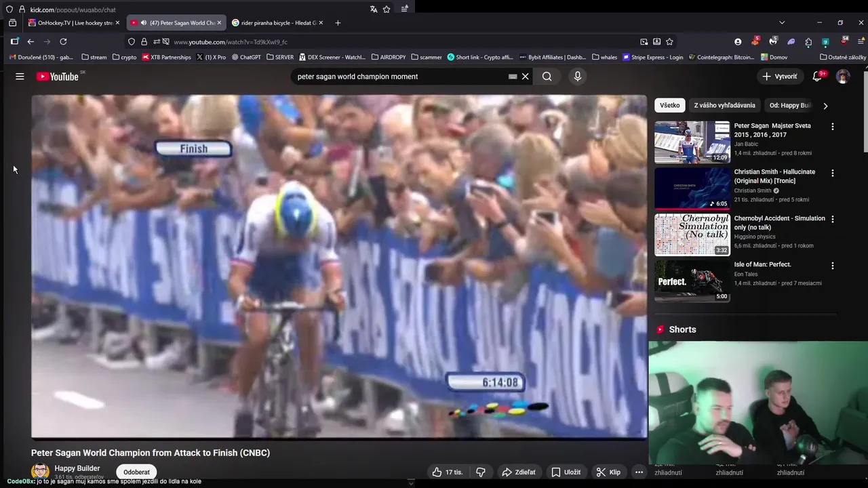Go back in browser history
Screen dimensions: 868x488
pos(31,41)
